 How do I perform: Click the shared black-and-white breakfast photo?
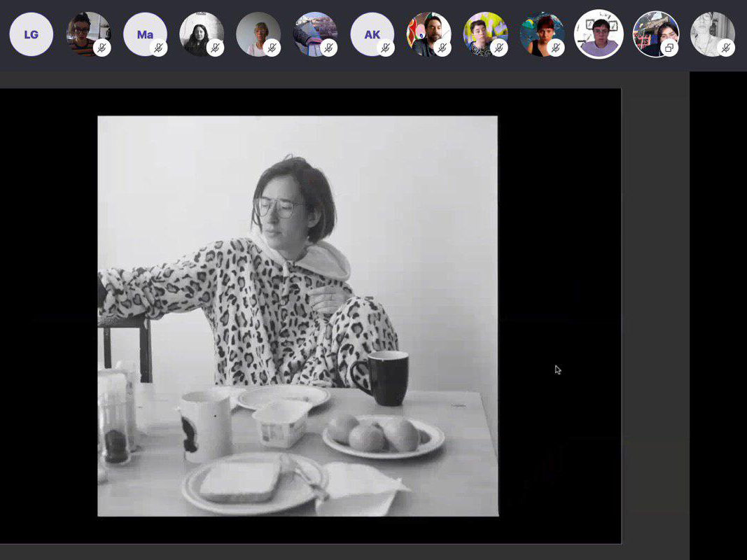coord(298,316)
